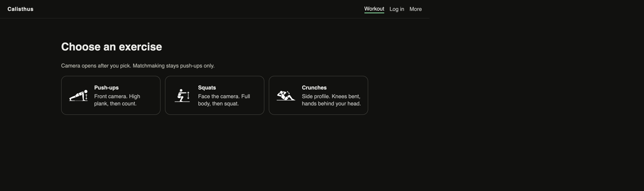Select the Crunches title

[314, 87]
